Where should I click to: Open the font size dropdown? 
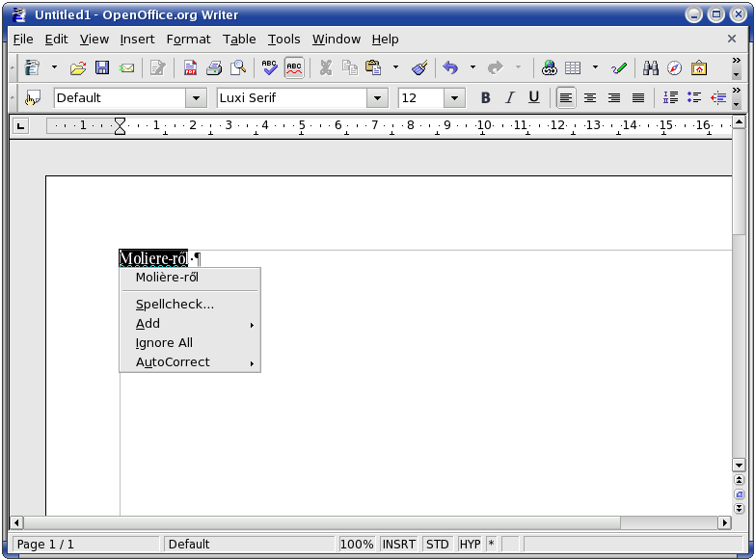(x=455, y=98)
